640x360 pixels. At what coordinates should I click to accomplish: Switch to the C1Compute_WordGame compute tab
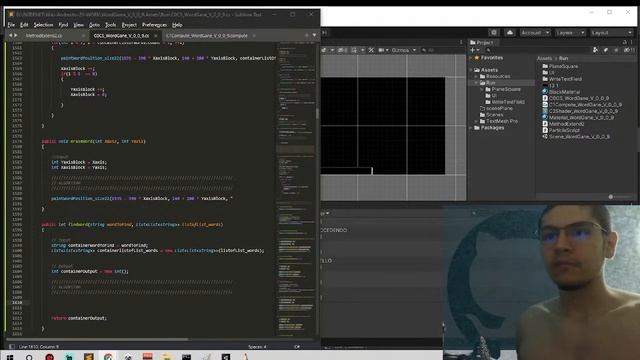click(207, 36)
